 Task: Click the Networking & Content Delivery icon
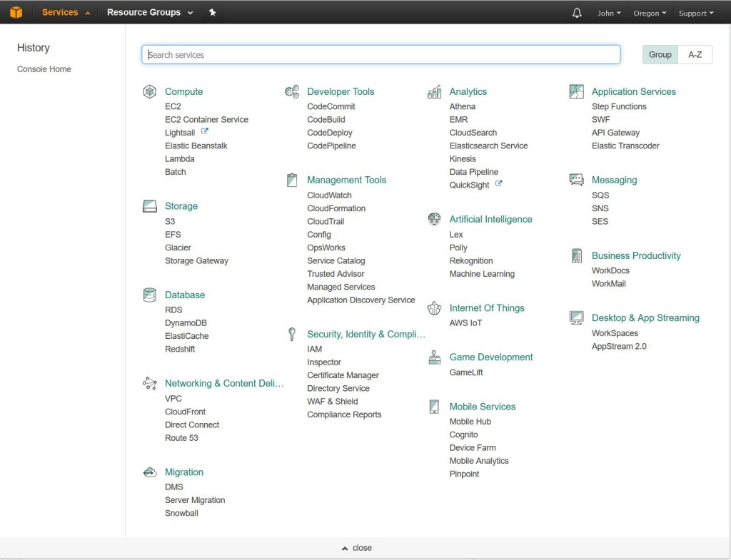point(150,383)
